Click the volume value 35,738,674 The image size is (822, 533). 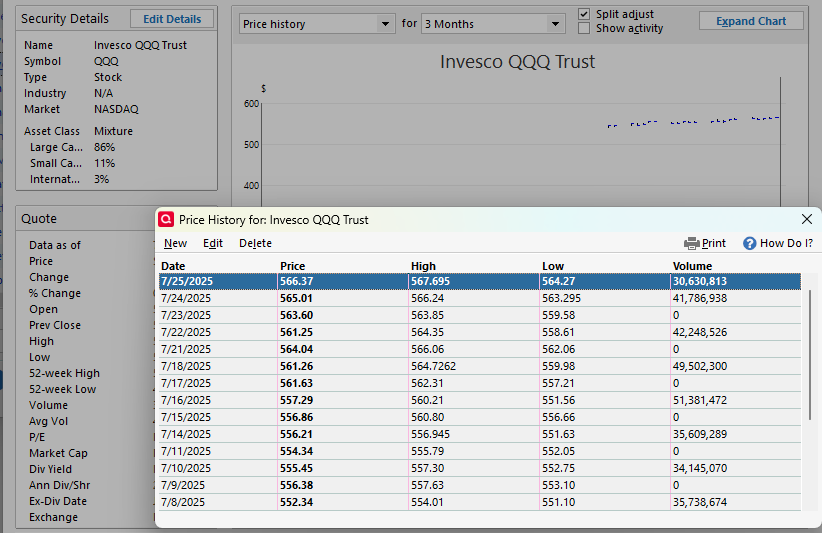coord(700,502)
